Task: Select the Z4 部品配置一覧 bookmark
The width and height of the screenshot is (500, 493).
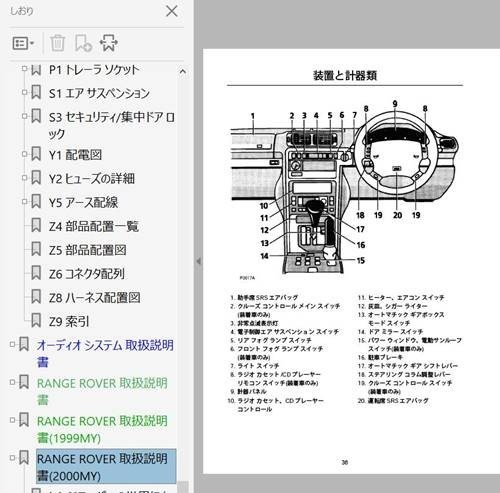Action: [94, 226]
